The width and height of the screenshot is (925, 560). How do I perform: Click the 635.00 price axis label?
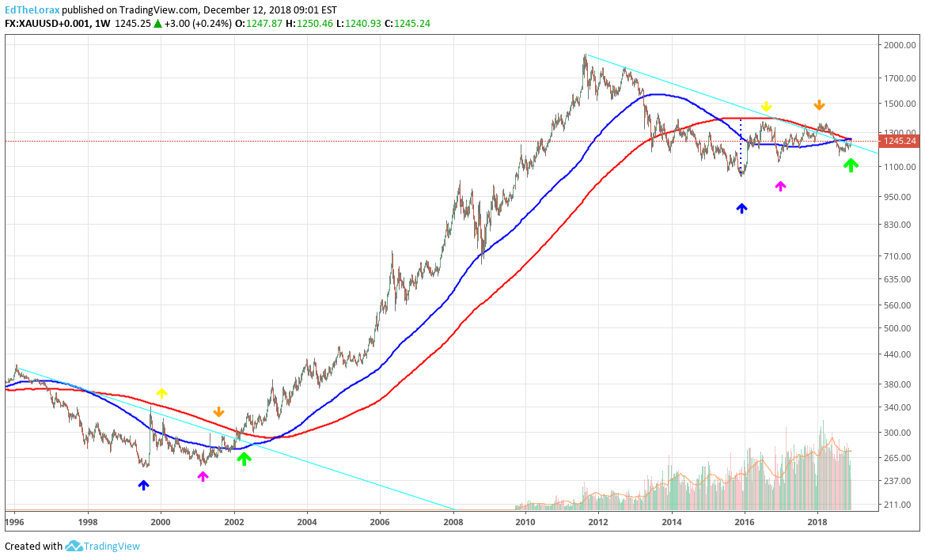900,279
